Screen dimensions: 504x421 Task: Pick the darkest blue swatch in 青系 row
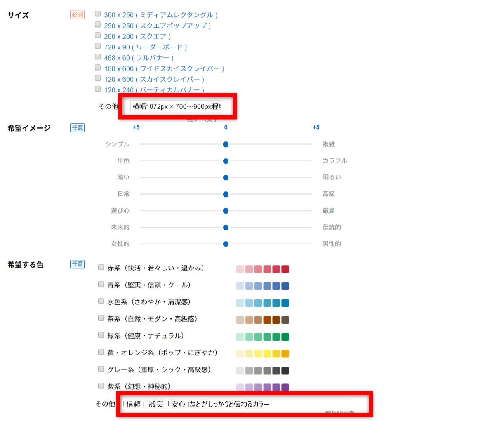tap(285, 286)
